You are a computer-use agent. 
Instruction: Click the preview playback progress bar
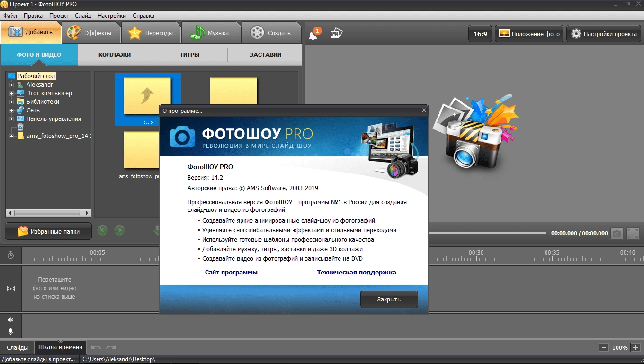[x=488, y=233]
